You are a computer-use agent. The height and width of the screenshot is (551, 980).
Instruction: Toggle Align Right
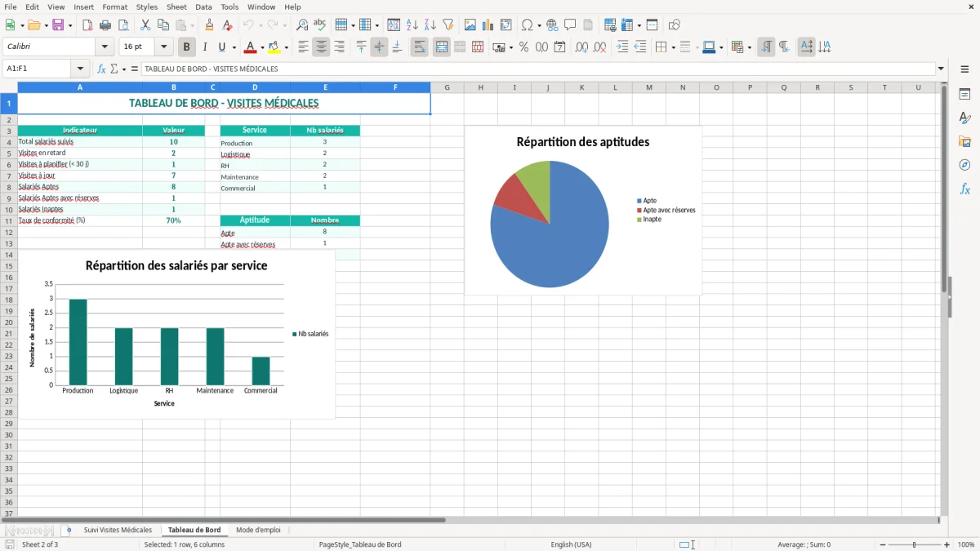click(339, 47)
